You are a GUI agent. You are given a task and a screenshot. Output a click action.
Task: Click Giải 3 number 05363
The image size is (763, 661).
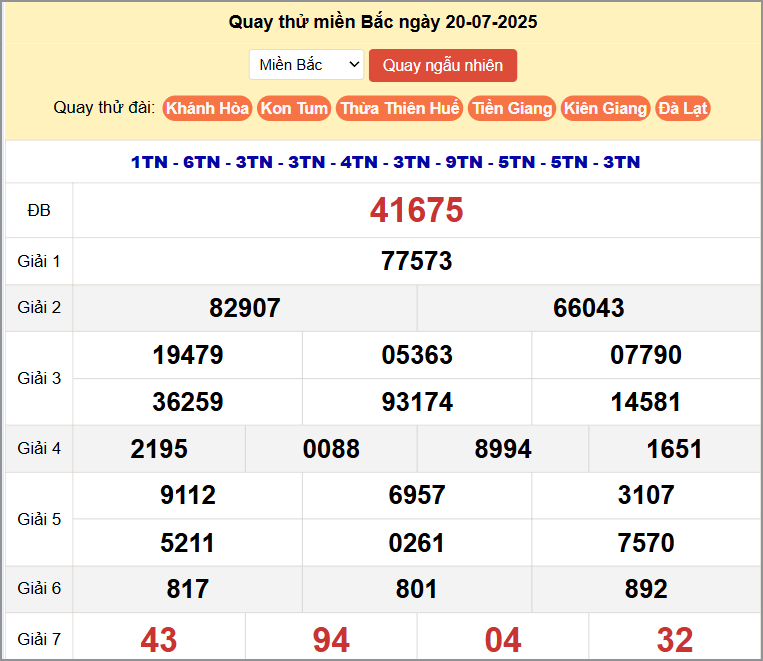coord(417,354)
